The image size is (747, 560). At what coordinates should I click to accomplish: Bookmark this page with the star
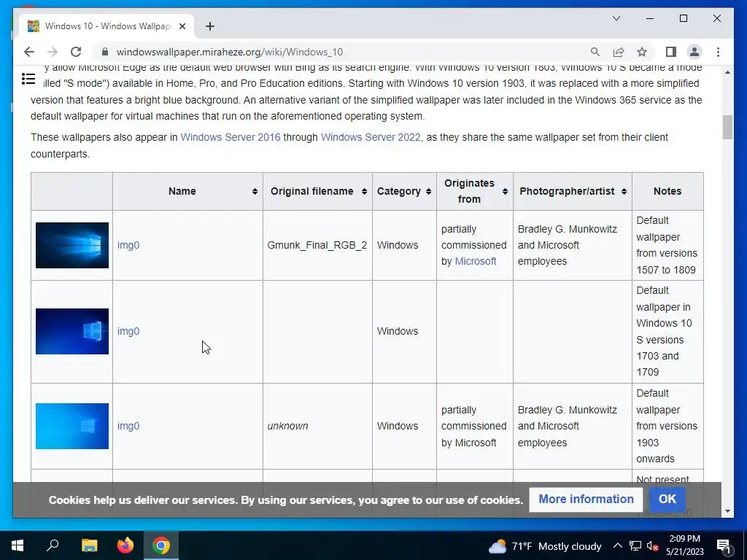642,52
